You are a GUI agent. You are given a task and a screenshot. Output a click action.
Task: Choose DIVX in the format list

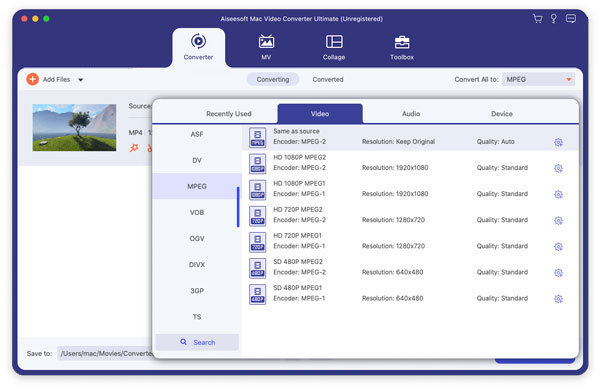(197, 264)
